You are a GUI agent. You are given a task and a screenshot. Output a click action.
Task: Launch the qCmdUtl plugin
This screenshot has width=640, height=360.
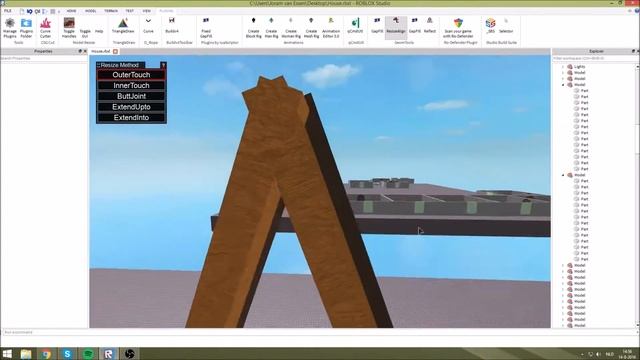pos(355,26)
